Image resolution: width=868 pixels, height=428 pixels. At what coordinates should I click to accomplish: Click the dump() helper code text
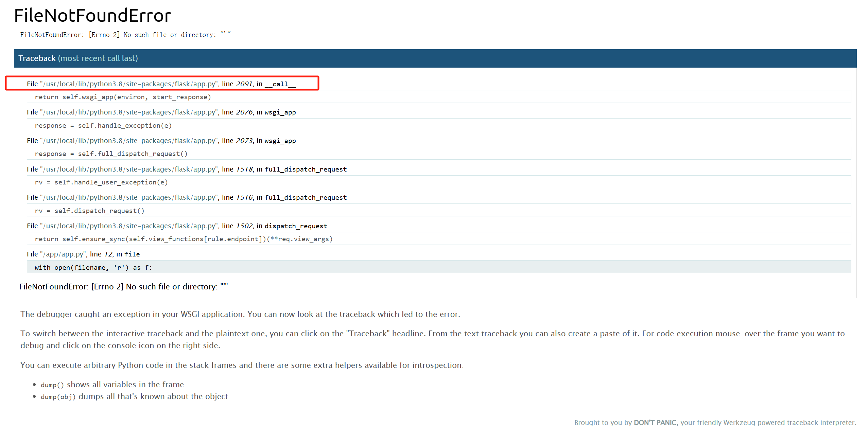pos(52,385)
